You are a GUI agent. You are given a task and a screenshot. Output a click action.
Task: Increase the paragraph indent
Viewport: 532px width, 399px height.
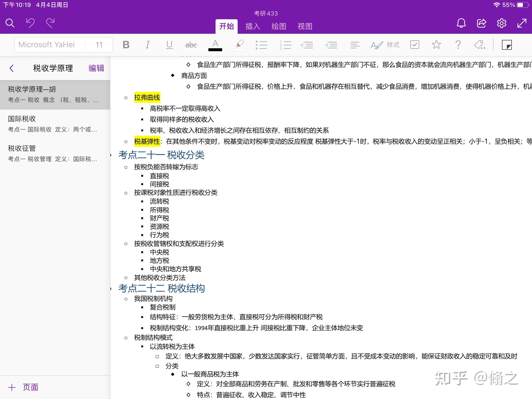(x=331, y=45)
